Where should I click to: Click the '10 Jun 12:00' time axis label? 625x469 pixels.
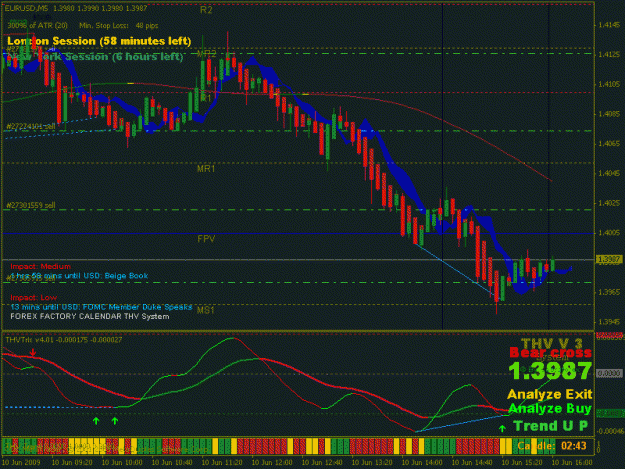(272, 462)
